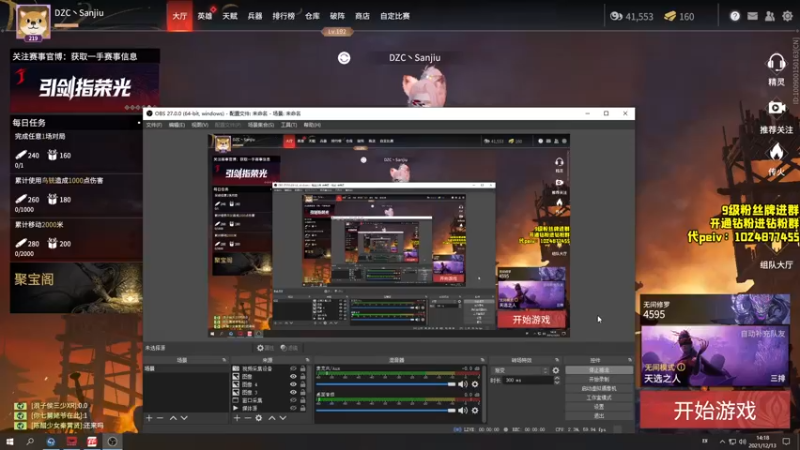Click the 属性 properties button above sources
Viewport: 800px width, 450px height.
[265, 348]
